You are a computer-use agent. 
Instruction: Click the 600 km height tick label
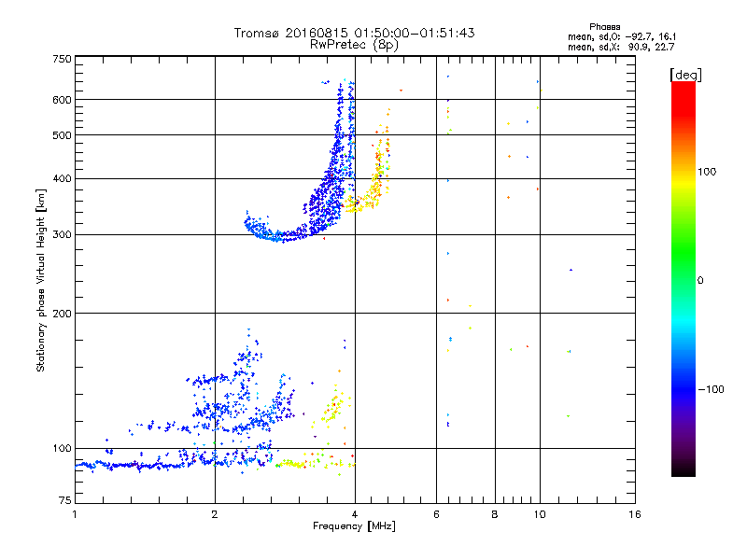coord(62,100)
